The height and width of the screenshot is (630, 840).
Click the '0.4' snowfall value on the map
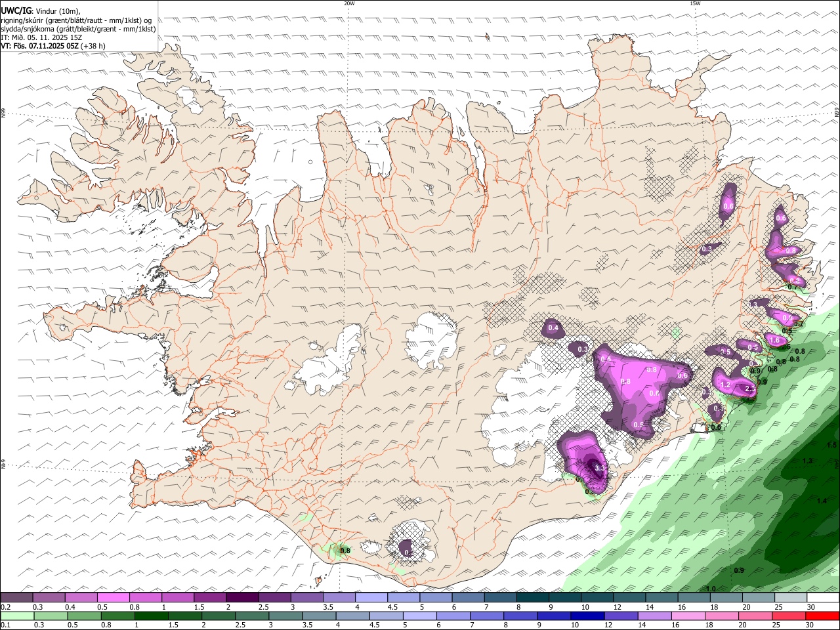(x=553, y=327)
